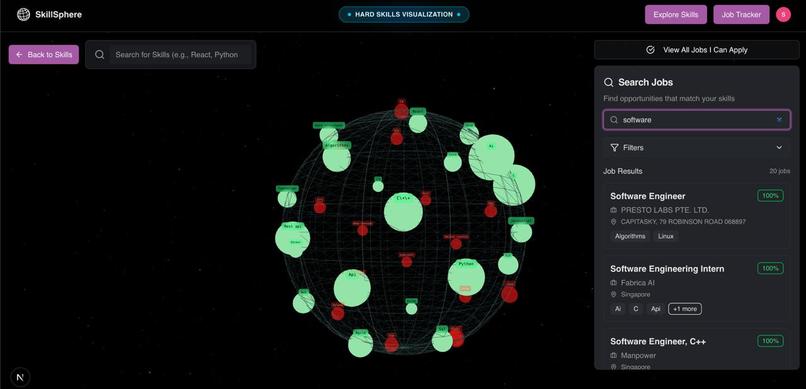Viewport: 806px width, 389px height.
Task: Clear the software job search text
Action: tap(779, 119)
